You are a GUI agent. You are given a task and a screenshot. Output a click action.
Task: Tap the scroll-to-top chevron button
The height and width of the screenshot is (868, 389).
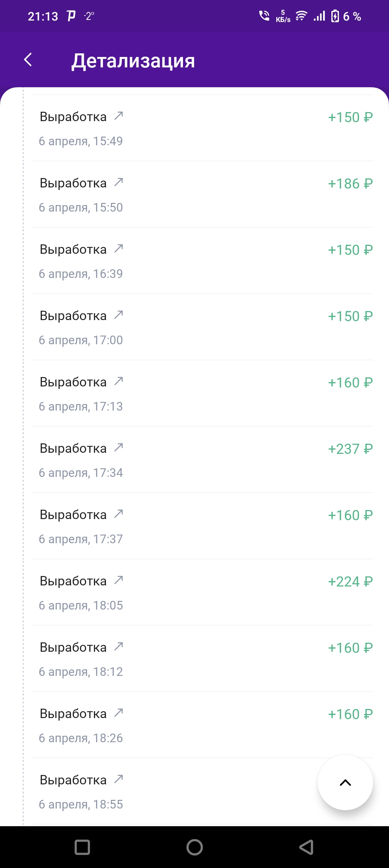(345, 783)
